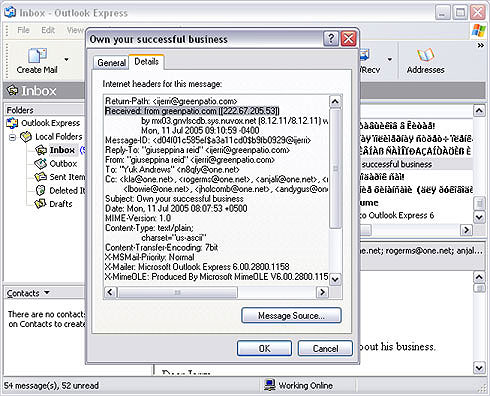Click the Inbox folder icon in tree
This screenshot has width=490, height=396.
pyautogui.click(x=41, y=150)
